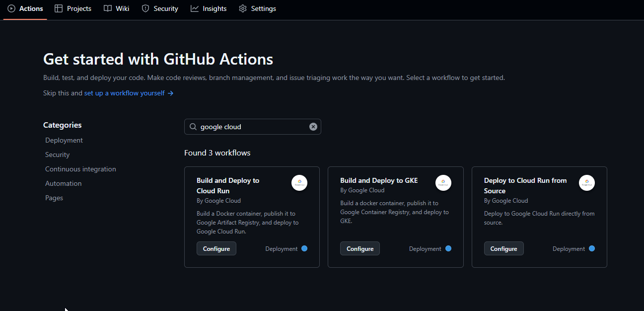Configure Build and Deploy to GKE

(360, 248)
